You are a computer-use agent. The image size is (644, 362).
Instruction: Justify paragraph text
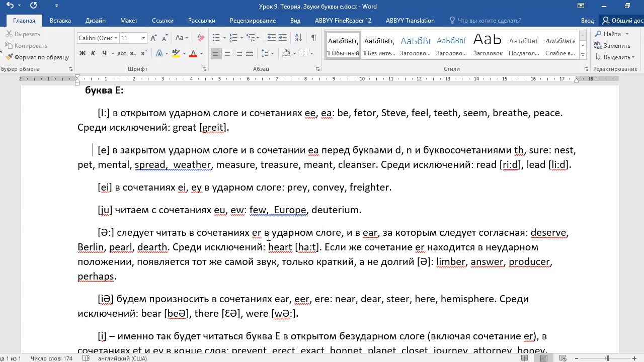(250, 53)
